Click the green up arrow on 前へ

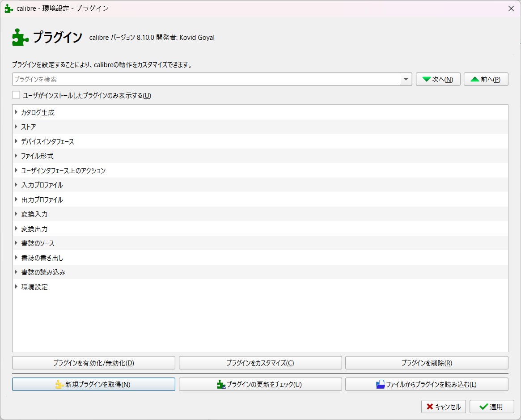point(475,79)
